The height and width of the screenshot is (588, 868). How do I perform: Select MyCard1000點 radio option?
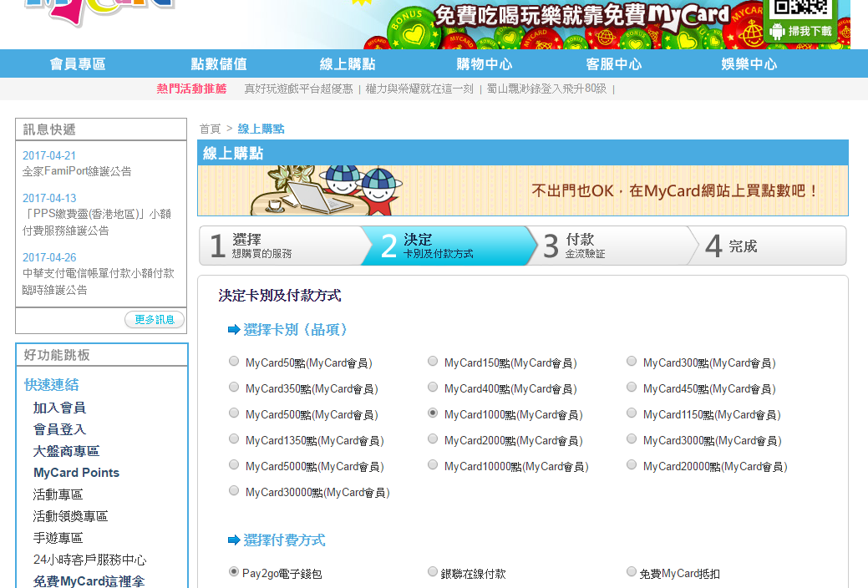click(x=433, y=413)
